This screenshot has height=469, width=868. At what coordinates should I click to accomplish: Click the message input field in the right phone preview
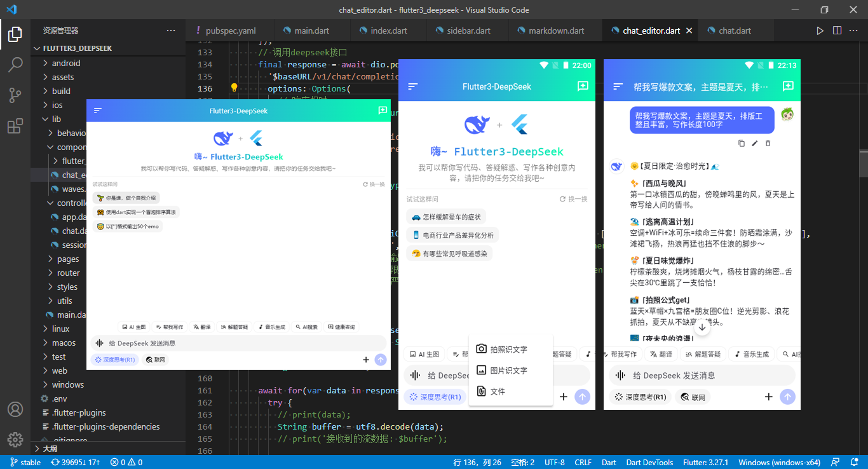(x=702, y=376)
